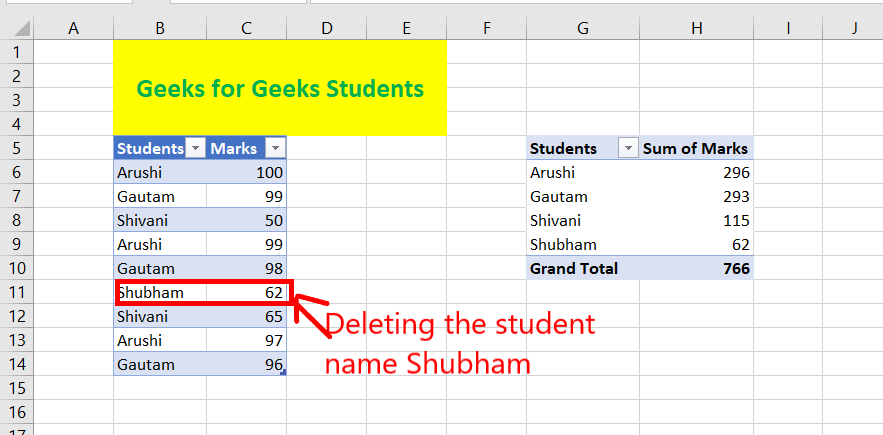
Task: Select the Arushi cell in row 9
Action: coord(160,244)
